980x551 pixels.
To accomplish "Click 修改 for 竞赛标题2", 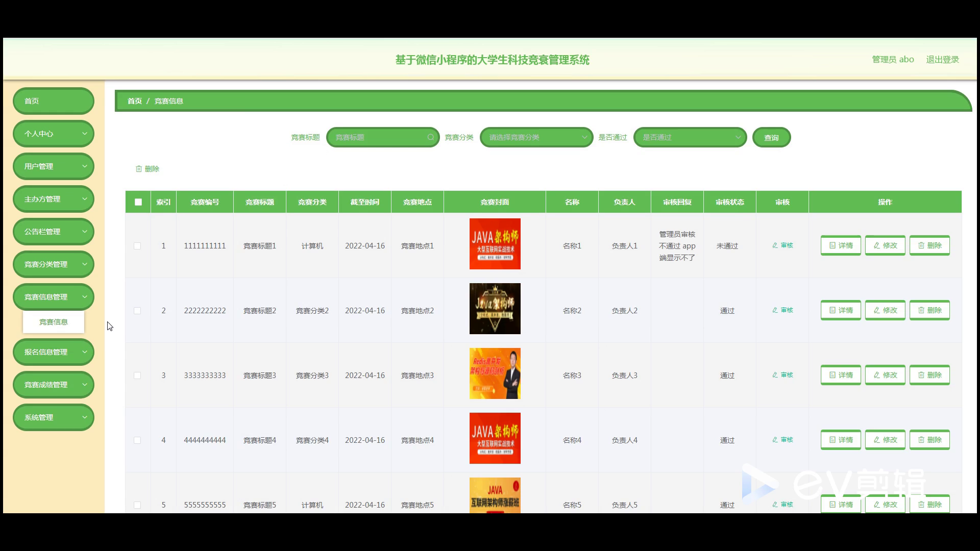I will (885, 310).
